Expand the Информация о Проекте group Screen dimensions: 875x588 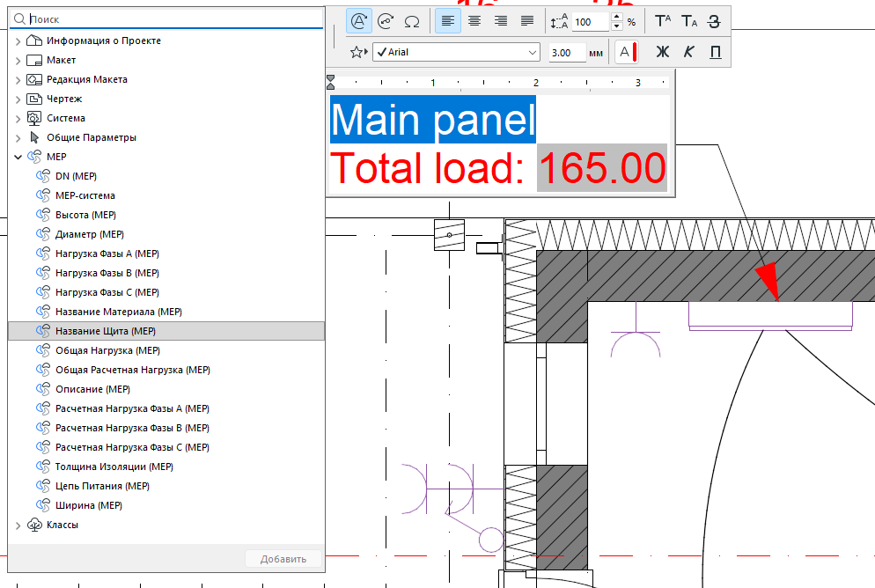(18, 41)
